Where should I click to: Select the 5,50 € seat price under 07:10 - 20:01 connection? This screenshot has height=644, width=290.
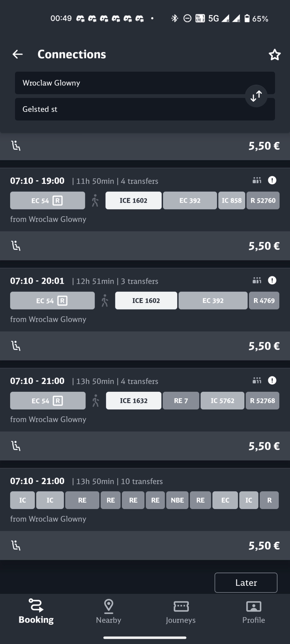tap(264, 346)
